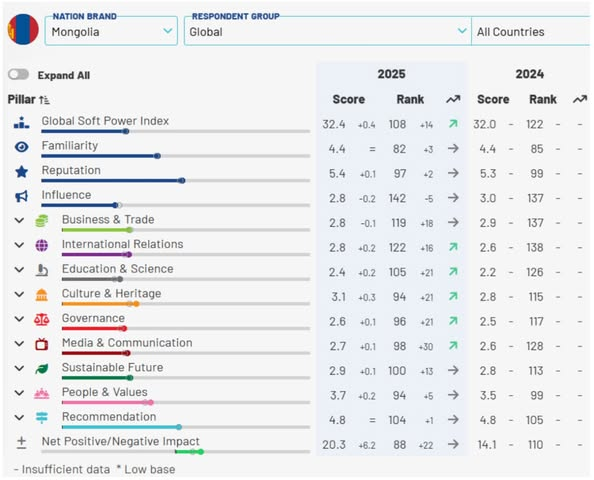Click the 2024 score 14.1 value
Viewport: 594px width, 480px height.
point(487,445)
